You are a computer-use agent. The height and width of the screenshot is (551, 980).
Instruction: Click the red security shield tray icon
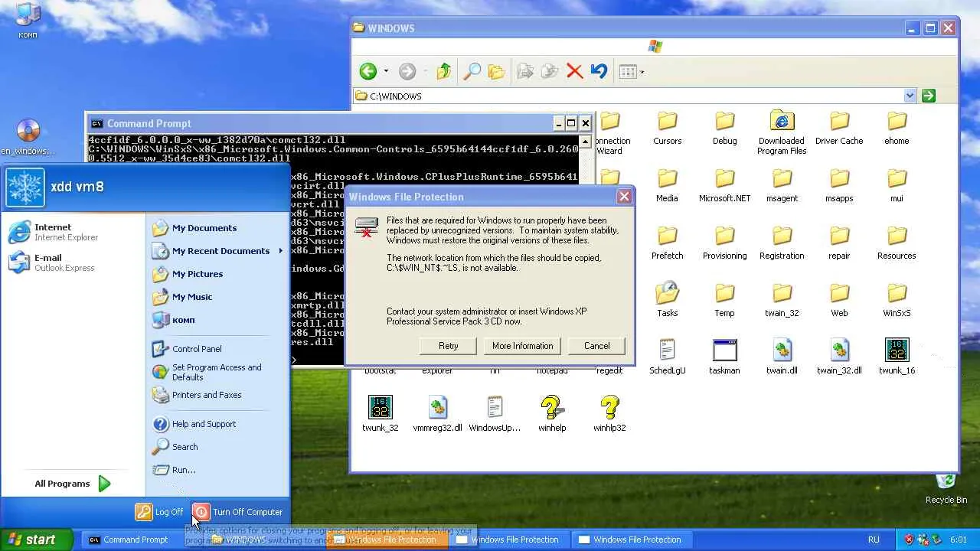(x=909, y=540)
